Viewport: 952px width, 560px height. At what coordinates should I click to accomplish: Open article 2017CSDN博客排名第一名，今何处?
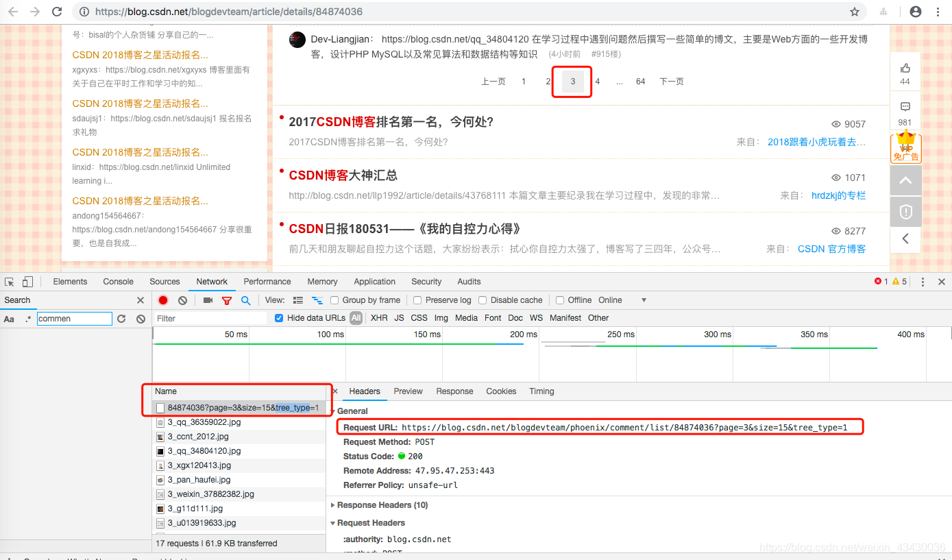391,122
